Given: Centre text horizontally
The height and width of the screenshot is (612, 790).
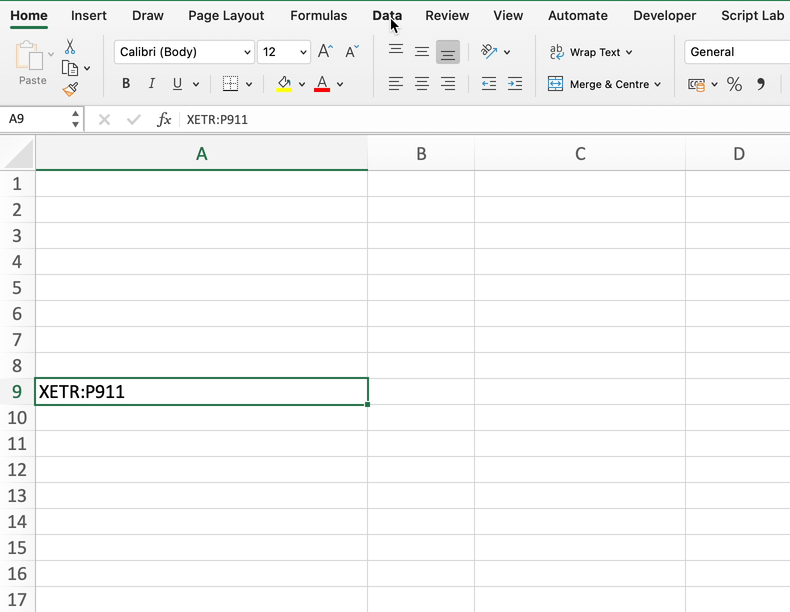Looking at the screenshot, I should click(422, 84).
